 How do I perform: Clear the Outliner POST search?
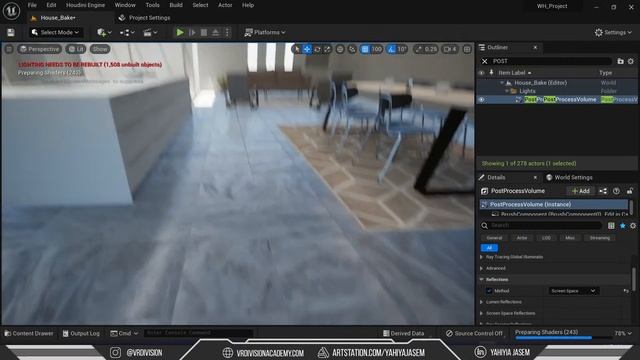coord(484,61)
